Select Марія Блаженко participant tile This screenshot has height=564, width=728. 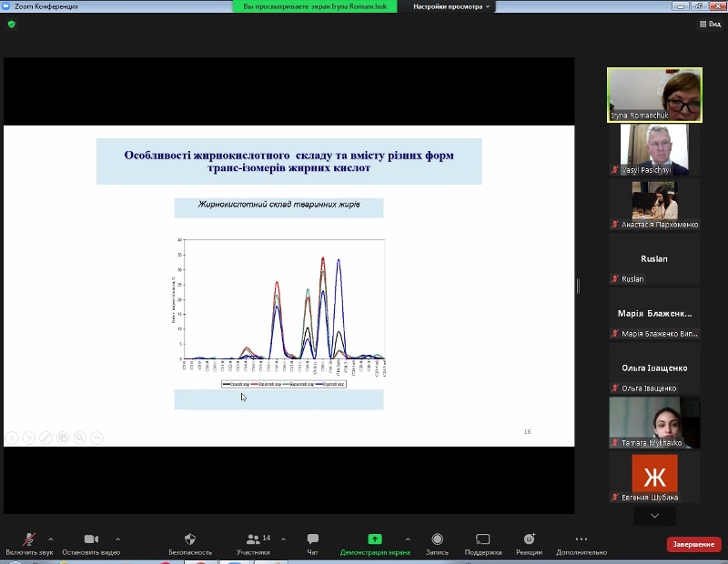coord(654,313)
